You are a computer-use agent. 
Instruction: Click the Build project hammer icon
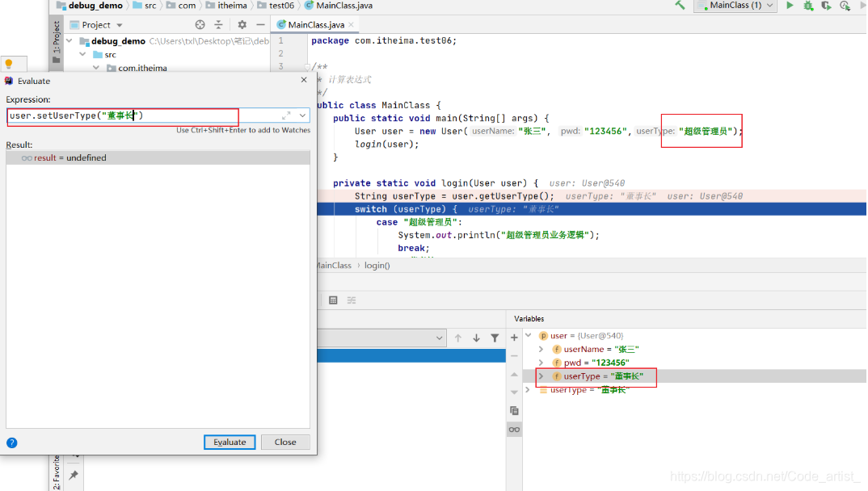click(x=680, y=6)
